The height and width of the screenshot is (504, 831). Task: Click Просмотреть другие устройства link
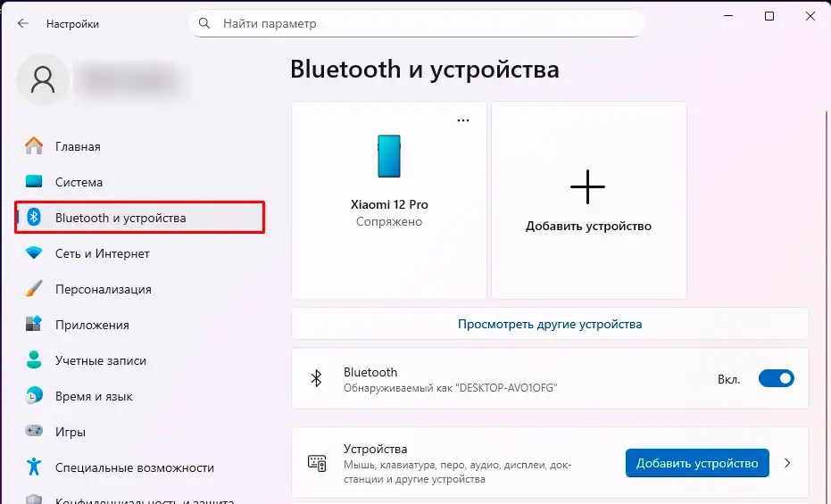(x=550, y=324)
